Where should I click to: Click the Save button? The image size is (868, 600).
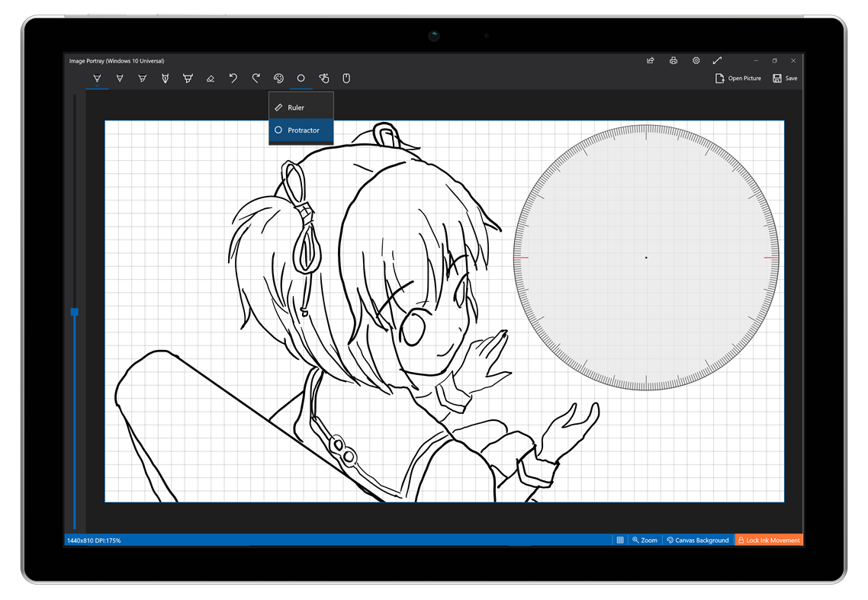pyautogui.click(x=784, y=77)
